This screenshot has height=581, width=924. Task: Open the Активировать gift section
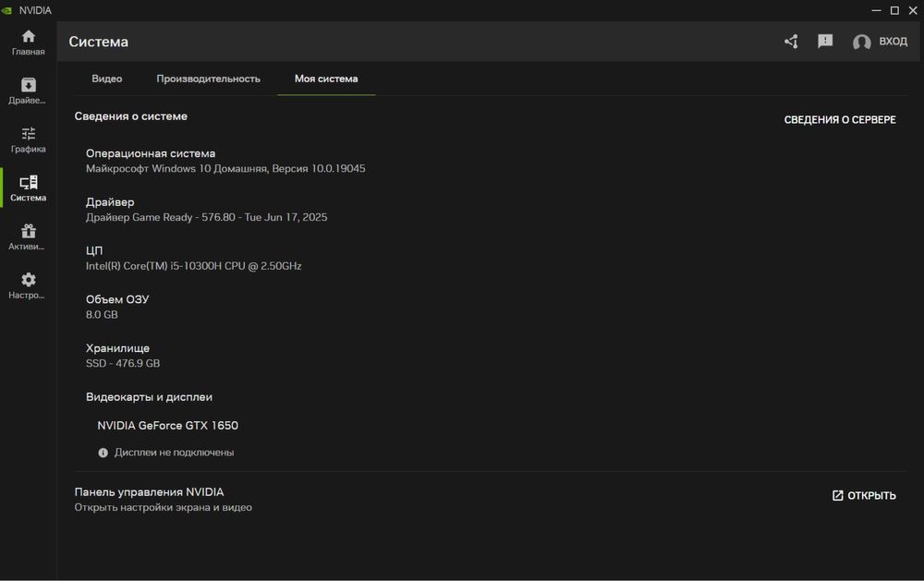pos(29,237)
